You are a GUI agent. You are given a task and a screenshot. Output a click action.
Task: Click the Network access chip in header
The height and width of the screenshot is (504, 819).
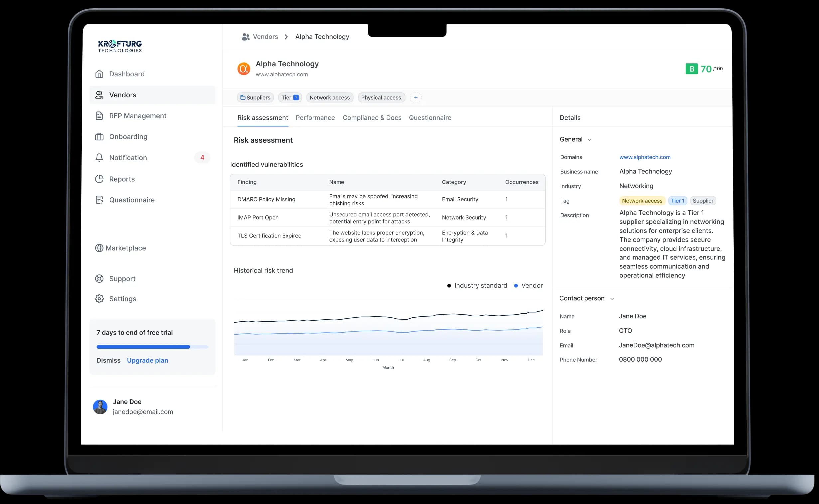pyautogui.click(x=330, y=98)
